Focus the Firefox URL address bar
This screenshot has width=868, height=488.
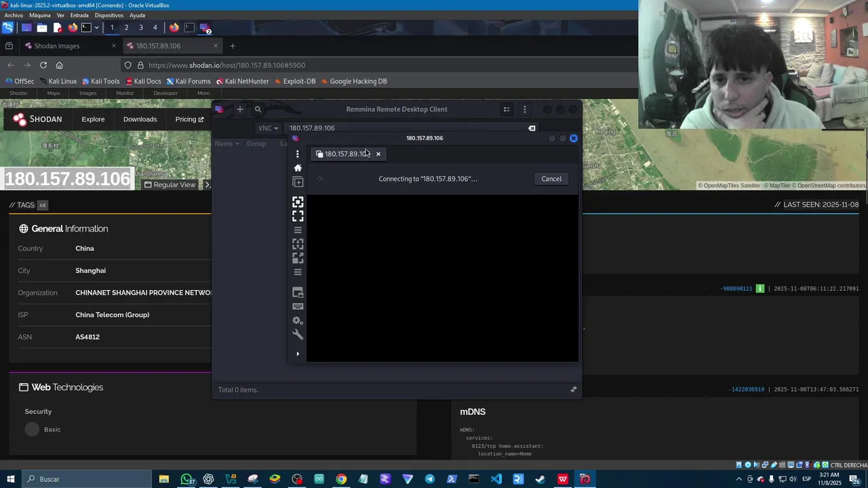[x=380, y=65]
